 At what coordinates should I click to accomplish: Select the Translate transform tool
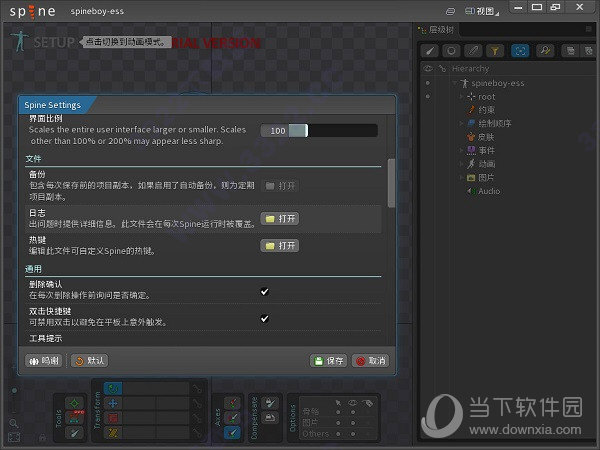[x=113, y=403]
